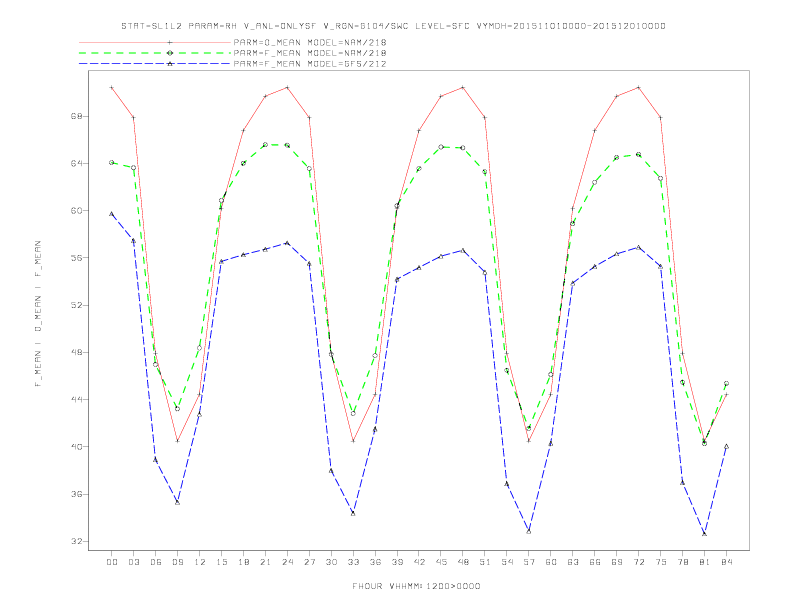
Task: Click x-axis tick label 45
Action: [x=441, y=562]
